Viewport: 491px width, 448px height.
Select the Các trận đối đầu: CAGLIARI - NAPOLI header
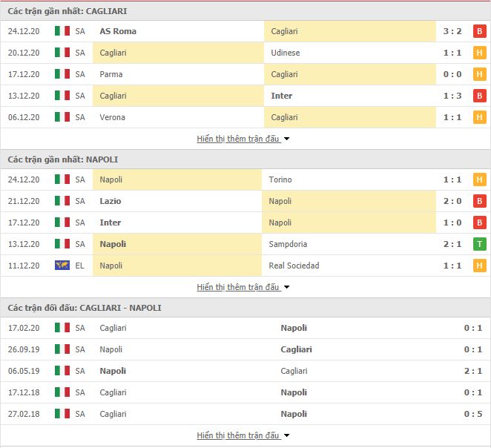[x=85, y=308]
